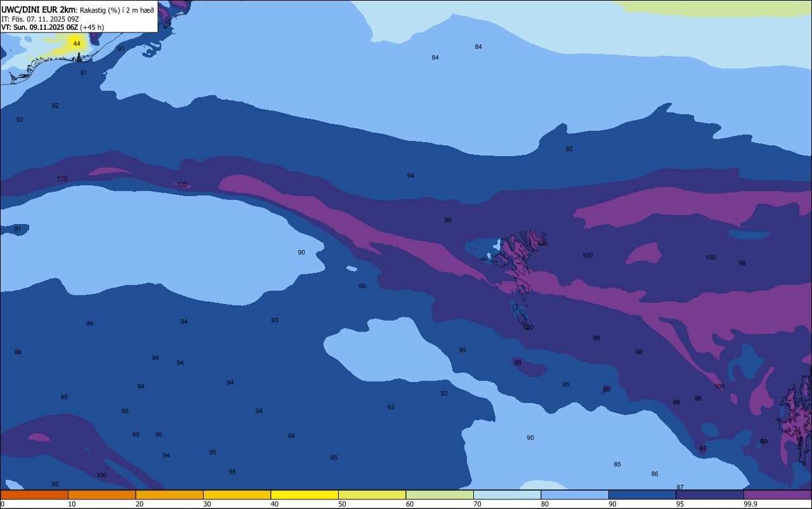Select the purple legend swatch above 99.9
This screenshot has height=509, width=812.
tap(777, 494)
